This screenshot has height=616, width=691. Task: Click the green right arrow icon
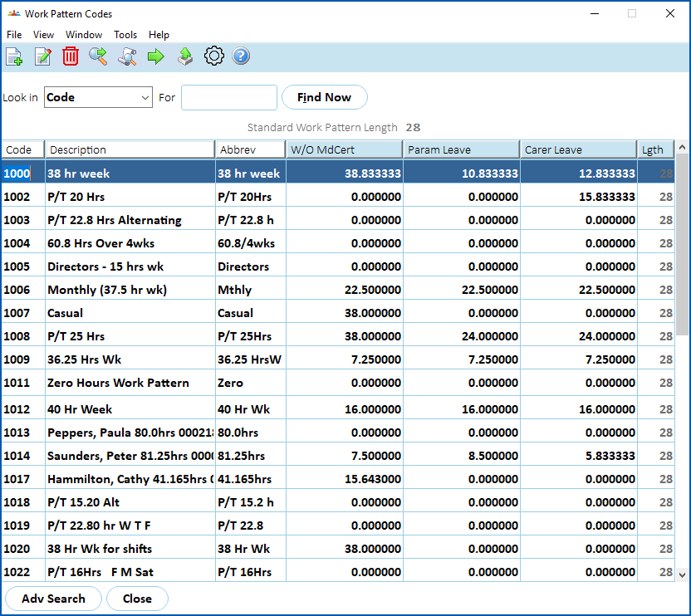pos(155,56)
